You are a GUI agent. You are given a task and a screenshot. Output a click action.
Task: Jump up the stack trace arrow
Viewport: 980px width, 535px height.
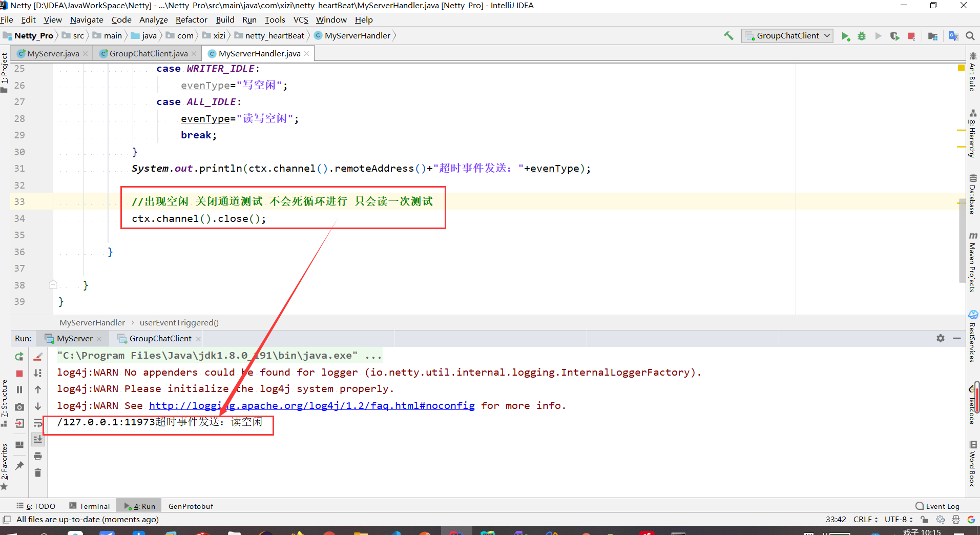38,389
